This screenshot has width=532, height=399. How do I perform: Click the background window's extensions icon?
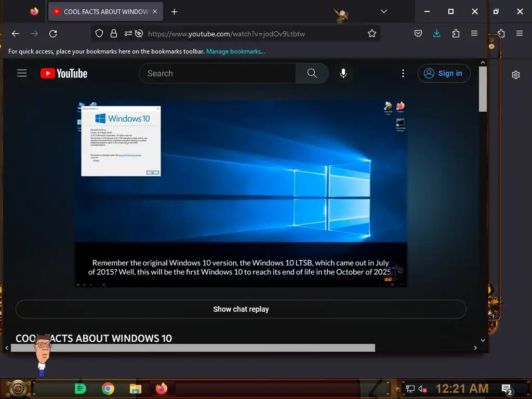[x=501, y=33]
